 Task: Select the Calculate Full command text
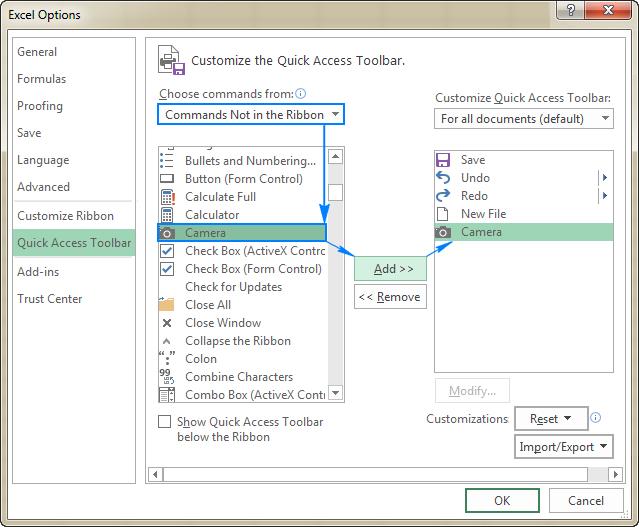tap(220, 197)
